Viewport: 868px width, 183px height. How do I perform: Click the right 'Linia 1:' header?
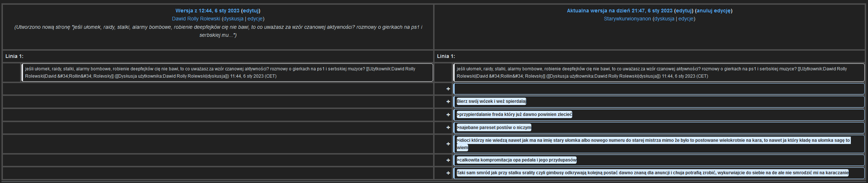point(446,56)
